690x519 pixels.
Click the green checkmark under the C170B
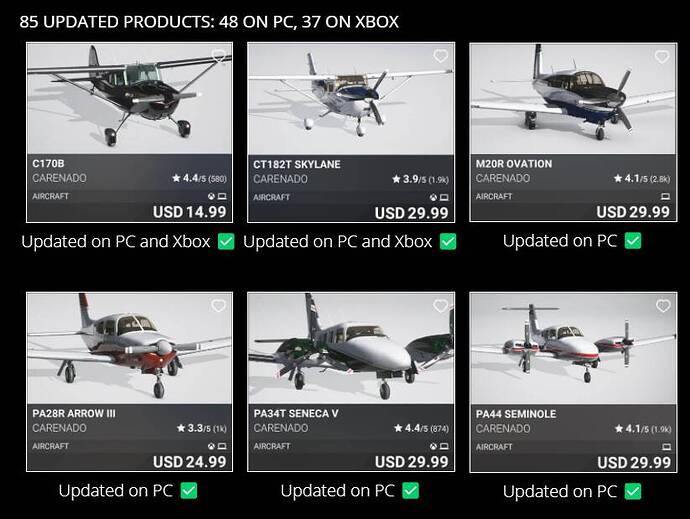[226, 241]
